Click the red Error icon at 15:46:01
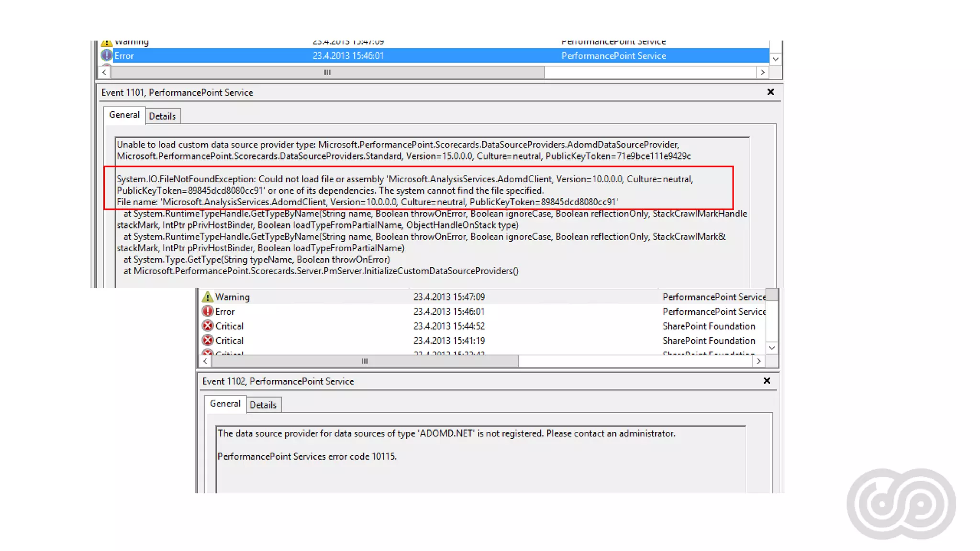The width and height of the screenshot is (980, 551). pos(207,311)
